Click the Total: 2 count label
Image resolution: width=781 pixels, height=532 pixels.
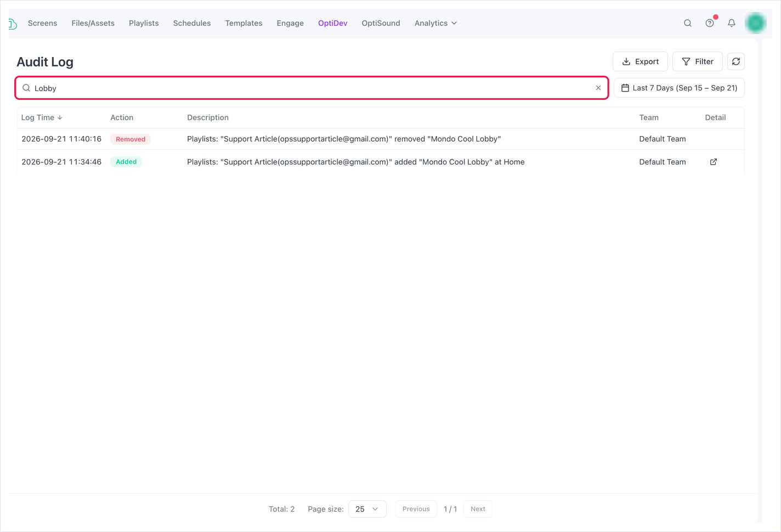click(281, 509)
